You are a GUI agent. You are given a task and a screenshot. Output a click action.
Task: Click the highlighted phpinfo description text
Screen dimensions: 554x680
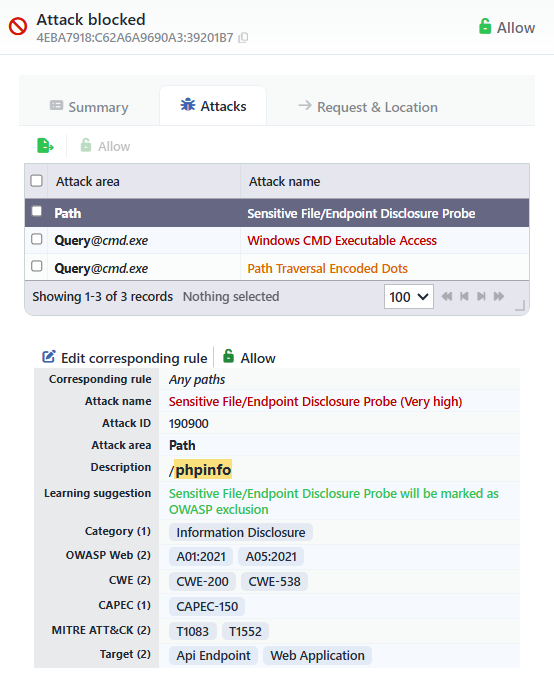click(x=203, y=469)
